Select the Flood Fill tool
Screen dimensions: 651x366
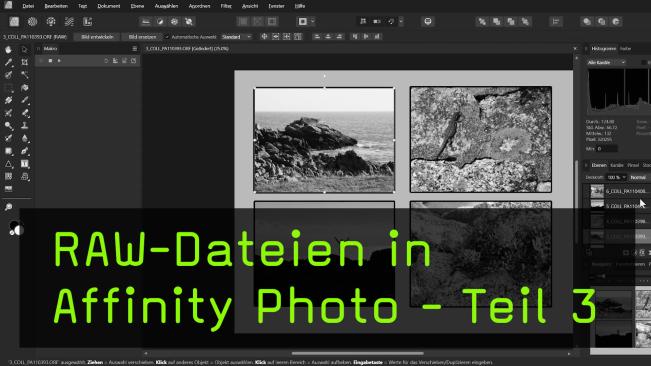(x=24, y=88)
